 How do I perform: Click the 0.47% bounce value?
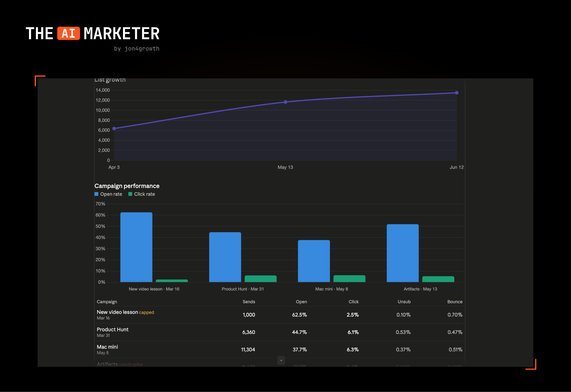pos(455,332)
